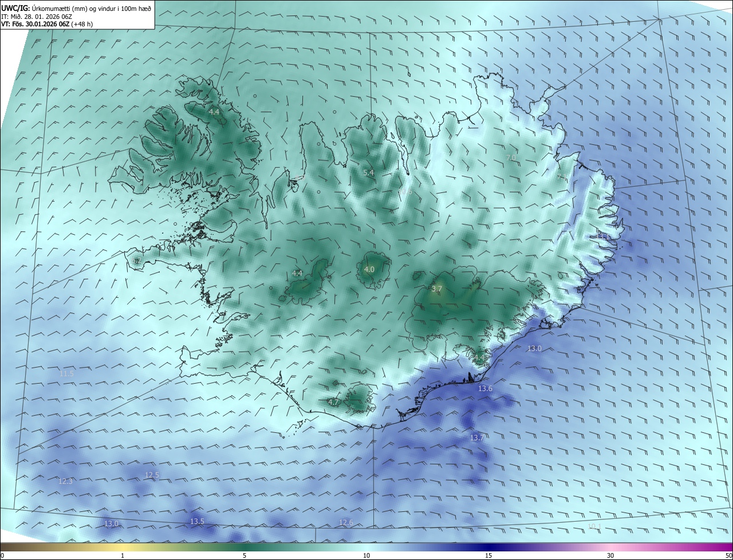Click the "15" tick on the colour scale
The image size is (733, 560).
[488, 555]
